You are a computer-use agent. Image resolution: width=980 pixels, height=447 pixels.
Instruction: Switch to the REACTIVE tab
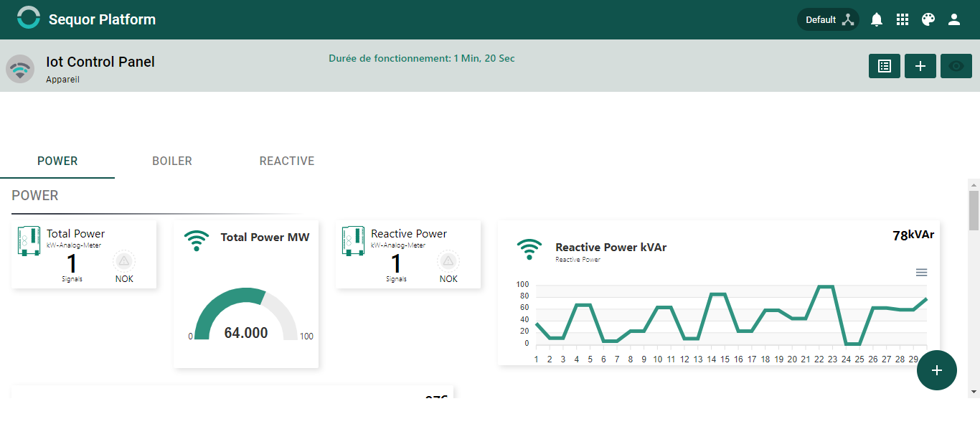pyautogui.click(x=287, y=161)
